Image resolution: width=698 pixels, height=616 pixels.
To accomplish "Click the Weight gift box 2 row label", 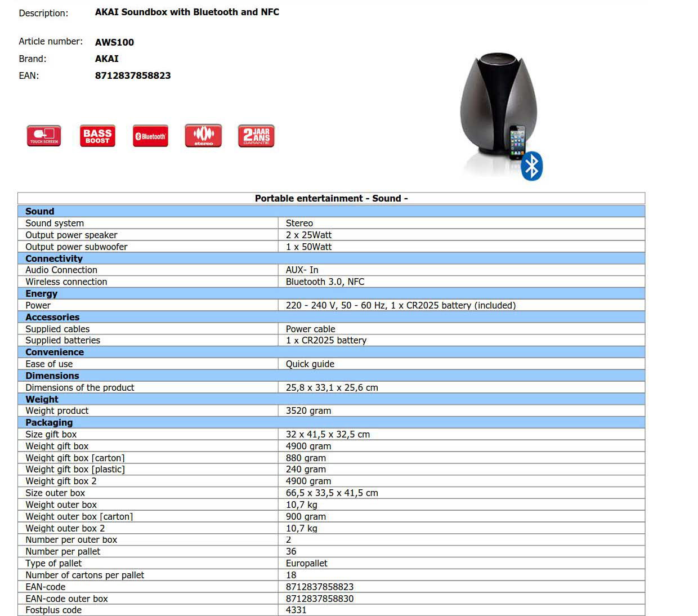I will (61, 481).
